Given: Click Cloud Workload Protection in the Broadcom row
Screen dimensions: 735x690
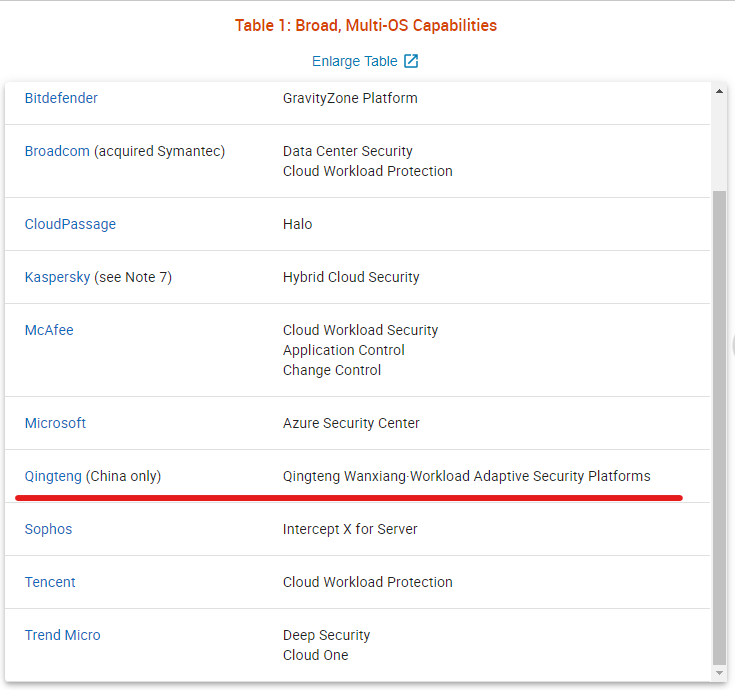Looking at the screenshot, I should [x=368, y=171].
